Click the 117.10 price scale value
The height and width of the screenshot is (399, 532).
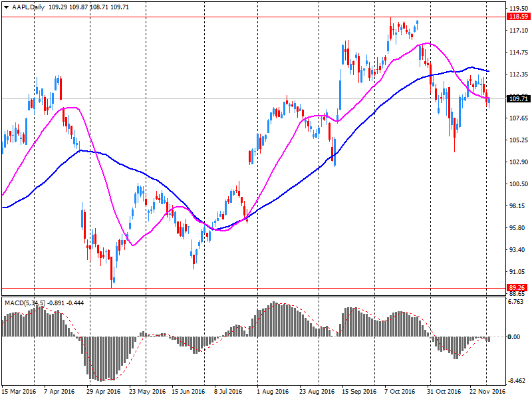(x=519, y=30)
